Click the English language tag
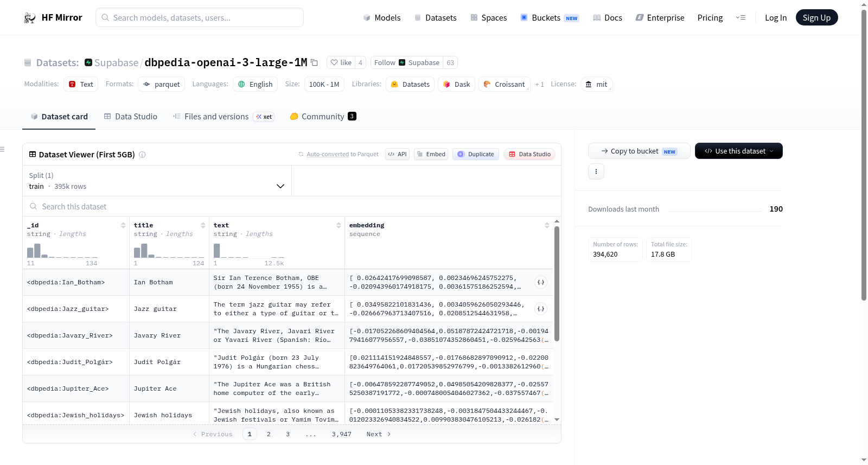Image resolution: width=868 pixels, height=465 pixels. (x=255, y=84)
